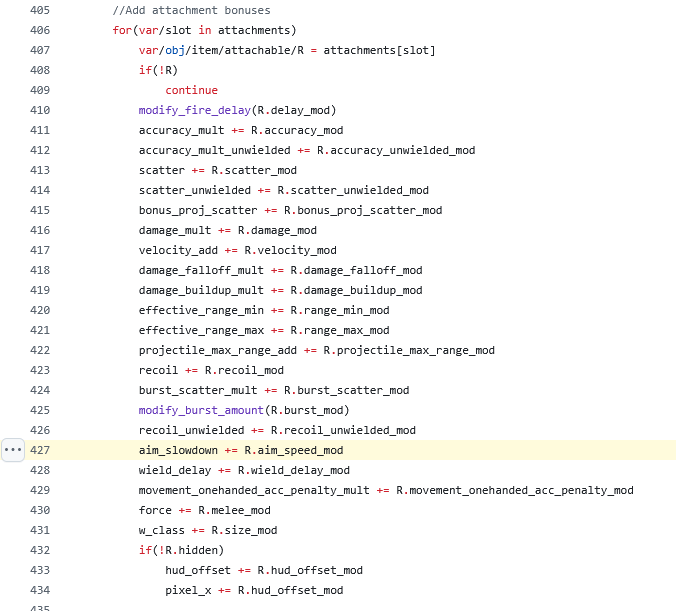Click pixel_x on line 434
676x611 pixels.
(187, 590)
